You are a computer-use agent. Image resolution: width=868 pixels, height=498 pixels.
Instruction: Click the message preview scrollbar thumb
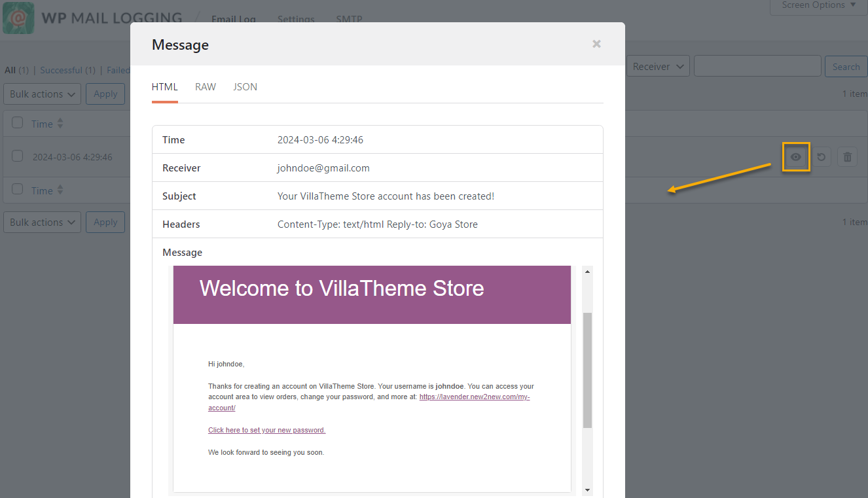point(587,370)
